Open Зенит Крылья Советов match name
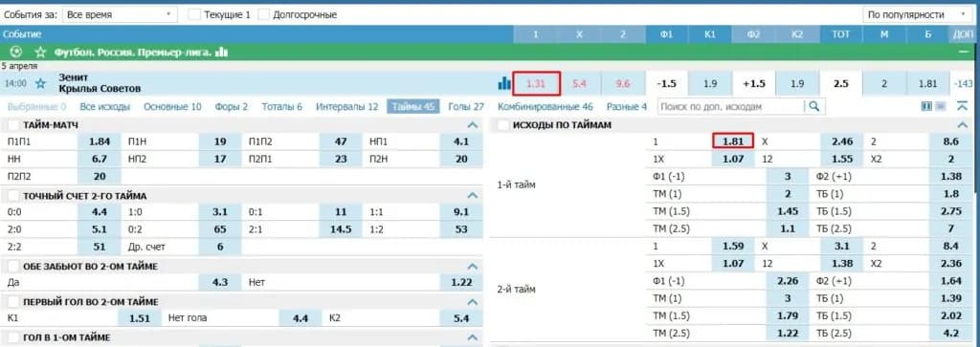The image size is (980, 347). click(100, 83)
